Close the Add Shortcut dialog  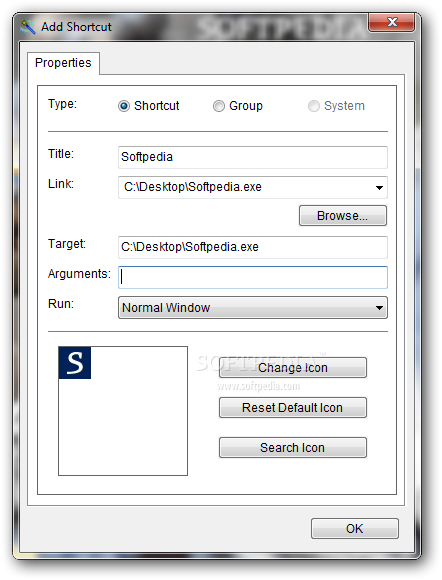tap(392, 22)
